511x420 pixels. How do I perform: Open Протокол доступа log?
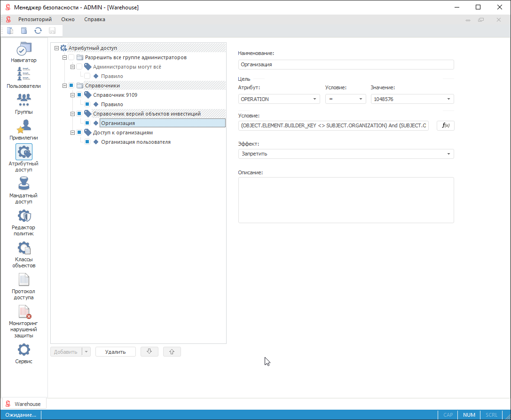click(24, 287)
